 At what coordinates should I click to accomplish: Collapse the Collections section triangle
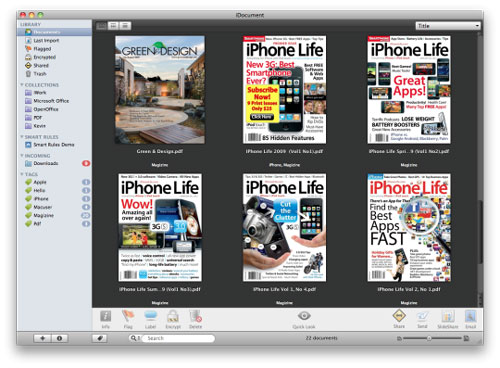(22, 85)
